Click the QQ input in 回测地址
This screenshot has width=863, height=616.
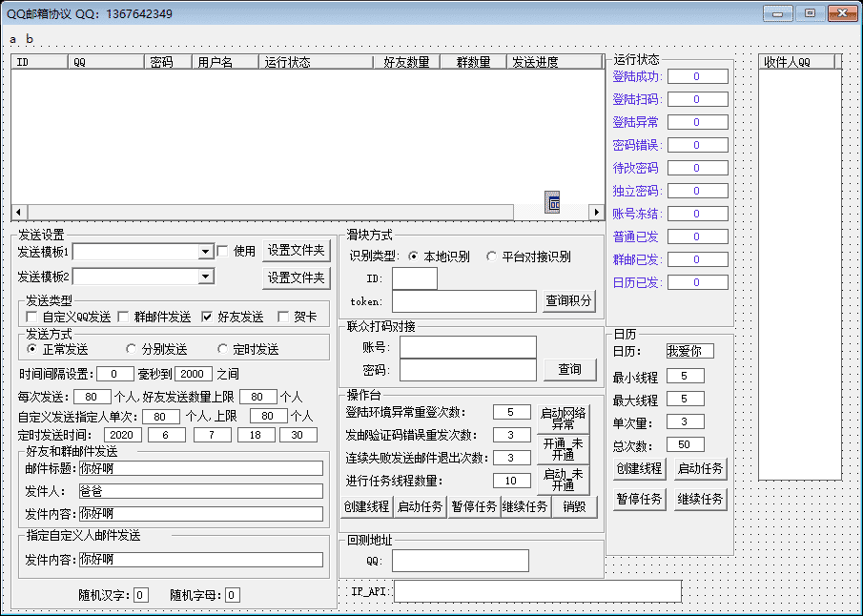pos(461,561)
